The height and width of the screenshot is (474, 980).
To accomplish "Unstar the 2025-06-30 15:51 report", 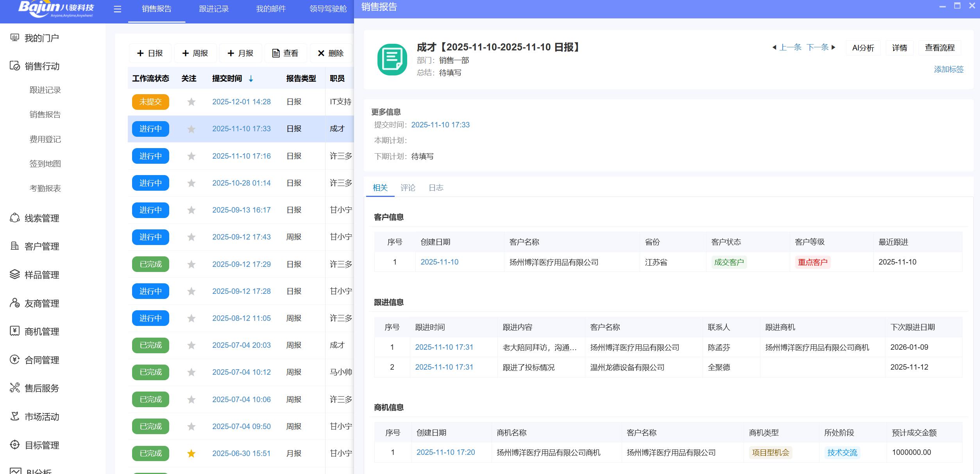I will (x=191, y=453).
